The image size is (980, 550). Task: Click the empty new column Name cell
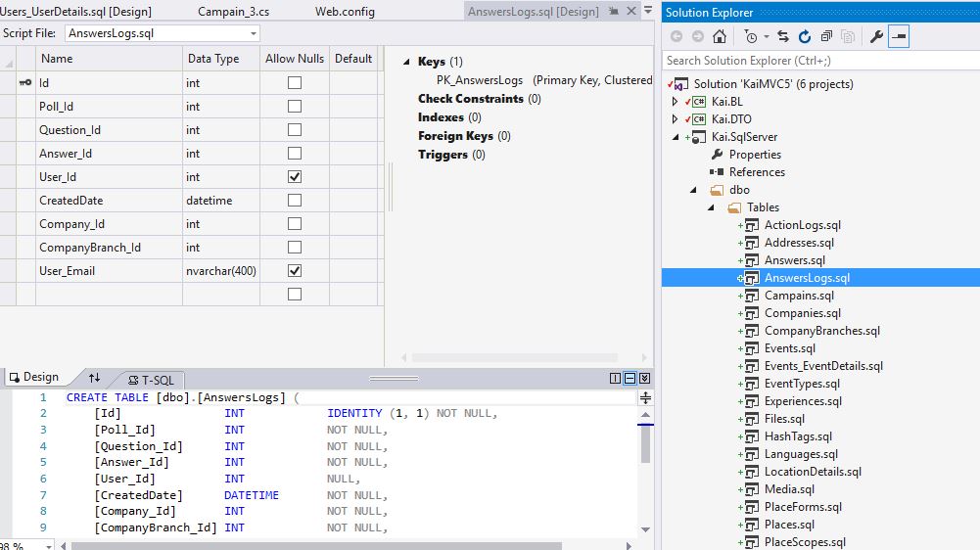pyautogui.click(x=109, y=294)
